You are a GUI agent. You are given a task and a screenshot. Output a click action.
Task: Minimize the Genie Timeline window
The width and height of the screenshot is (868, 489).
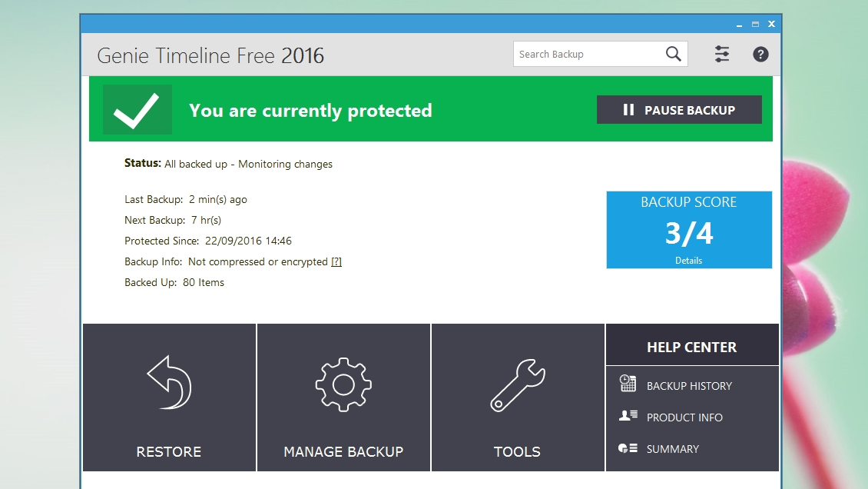click(739, 25)
